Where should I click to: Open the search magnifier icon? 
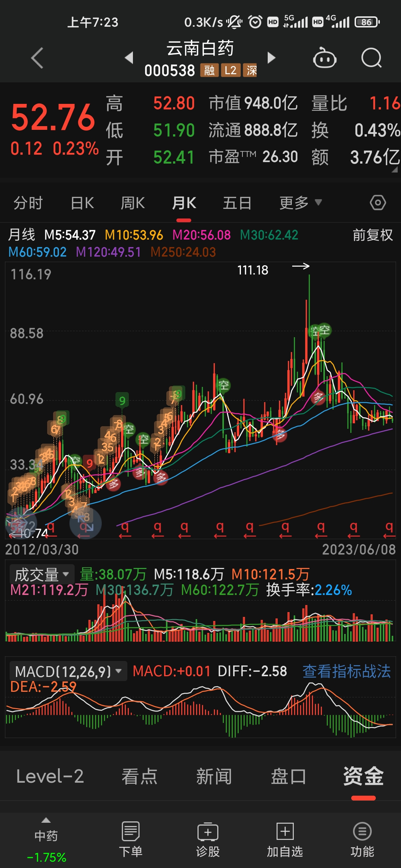click(372, 58)
